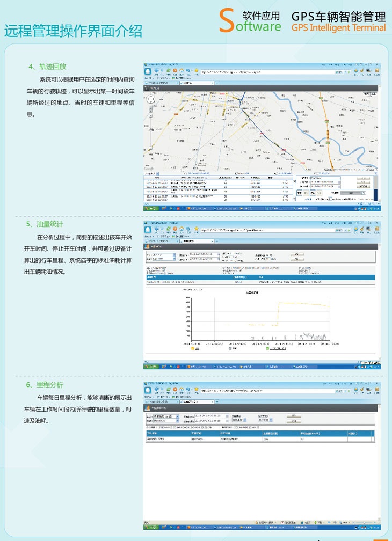Click the red stop icon in the fuel statistics browser
This screenshot has height=541, width=392.
point(175,229)
